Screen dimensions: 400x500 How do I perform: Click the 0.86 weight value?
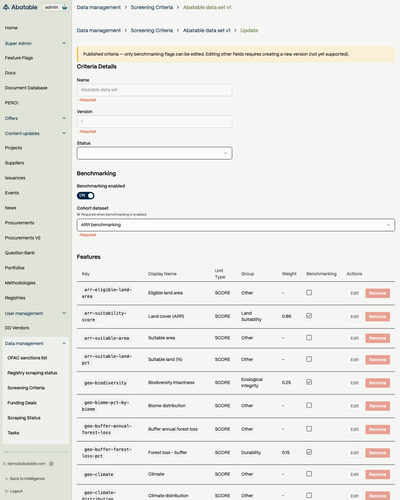point(286,316)
